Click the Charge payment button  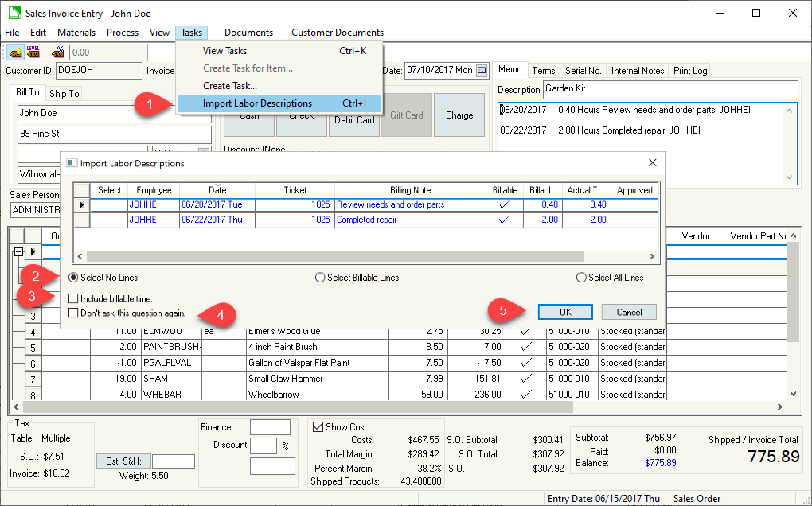point(459,115)
